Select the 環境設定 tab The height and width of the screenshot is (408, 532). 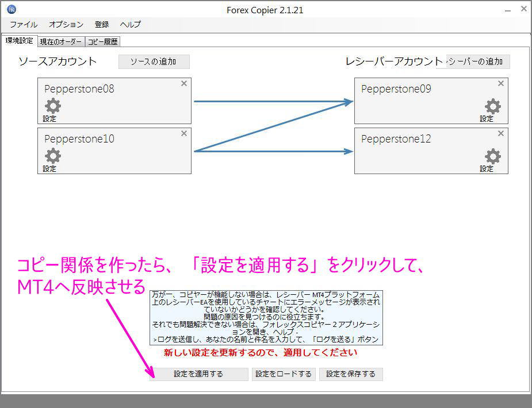[20, 41]
